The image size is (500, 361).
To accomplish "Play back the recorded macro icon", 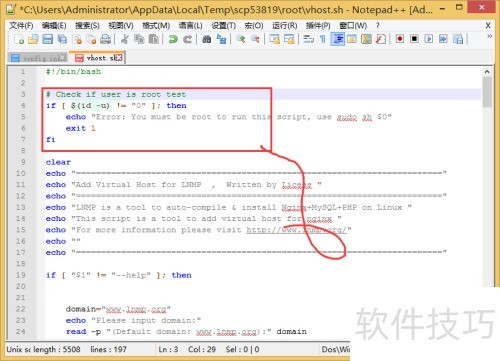I will click(429, 39).
